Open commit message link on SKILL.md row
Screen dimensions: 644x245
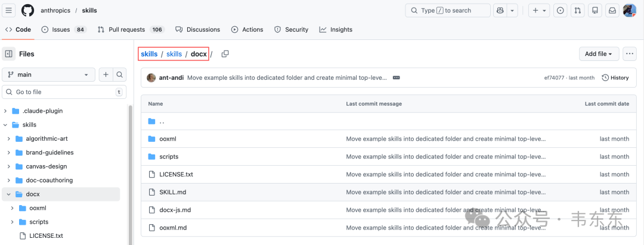[x=446, y=192]
